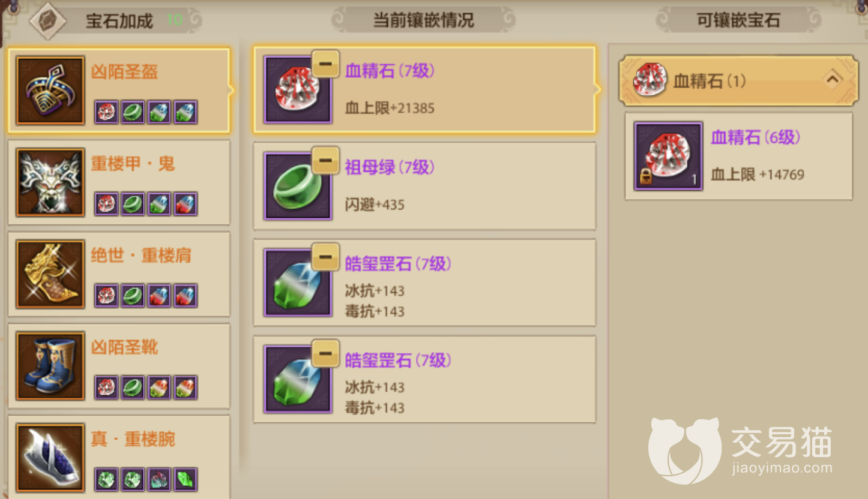Click the locked 血精石 6级 thumbnail
Screen dimensions: 868x499
point(668,157)
